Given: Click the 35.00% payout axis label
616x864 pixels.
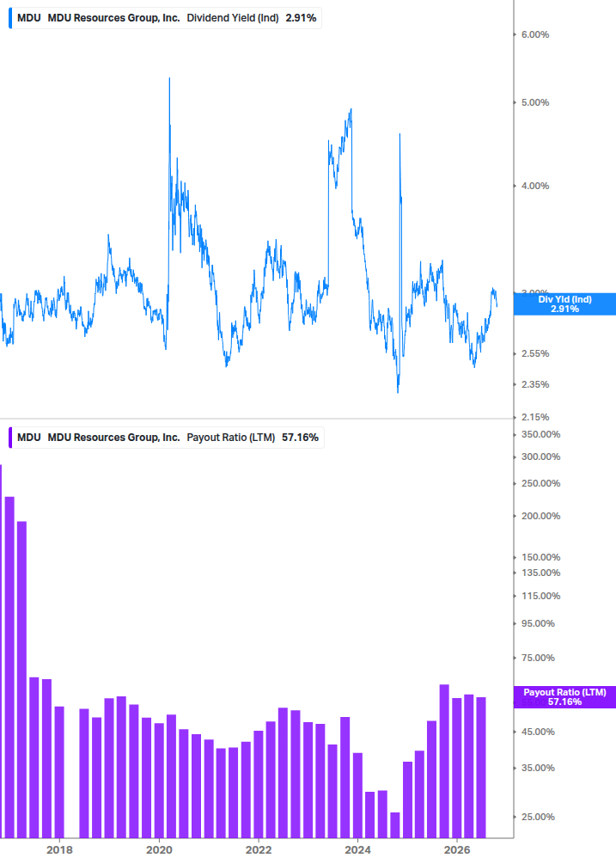Looking at the screenshot, I should tap(538, 768).
